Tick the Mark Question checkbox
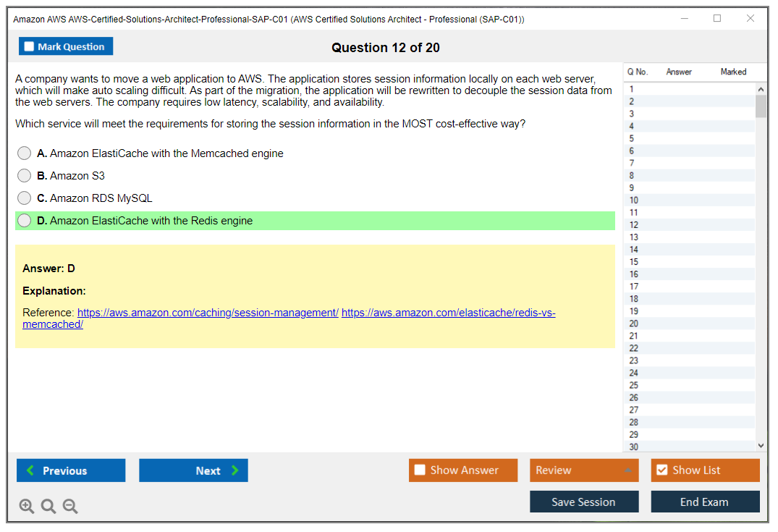The height and width of the screenshot is (532, 778). [x=30, y=47]
